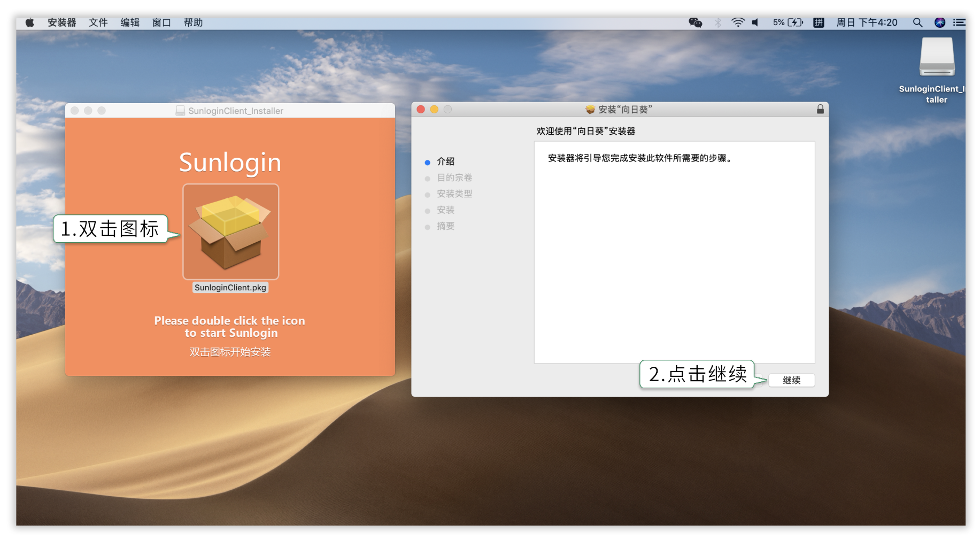This screenshot has width=980, height=540.
Task: Open the Apple menu
Action: pos(30,22)
